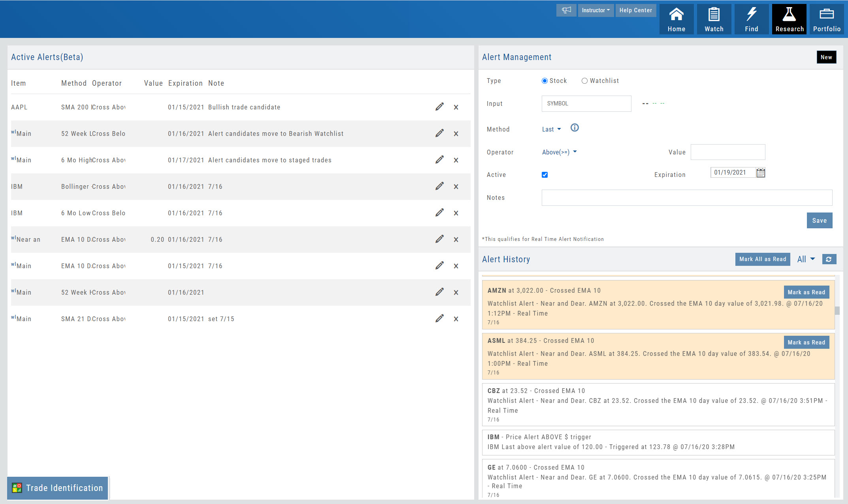Click the 0.20 value cell
Screen dimensions: 848x504
[157, 240]
